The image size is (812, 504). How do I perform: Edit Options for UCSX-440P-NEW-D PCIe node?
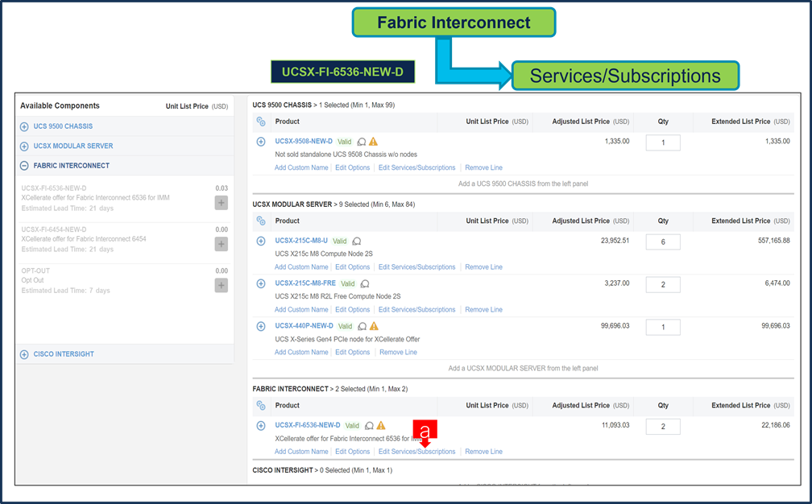(x=353, y=352)
